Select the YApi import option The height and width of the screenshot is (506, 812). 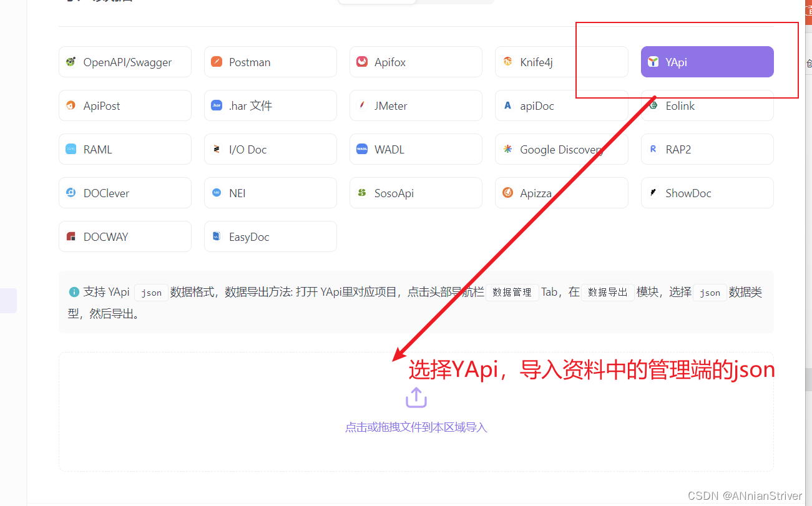[x=707, y=62]
